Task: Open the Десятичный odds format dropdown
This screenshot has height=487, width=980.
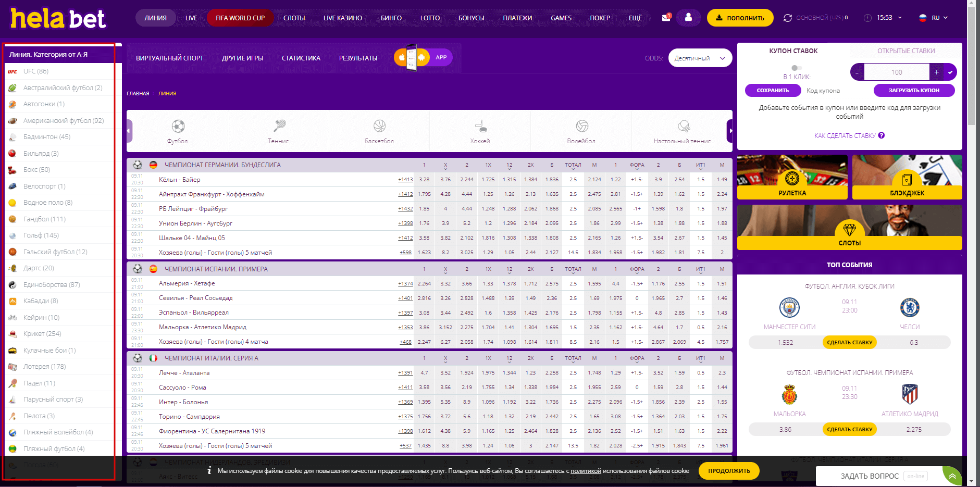Action: click(x=700, y=58)
